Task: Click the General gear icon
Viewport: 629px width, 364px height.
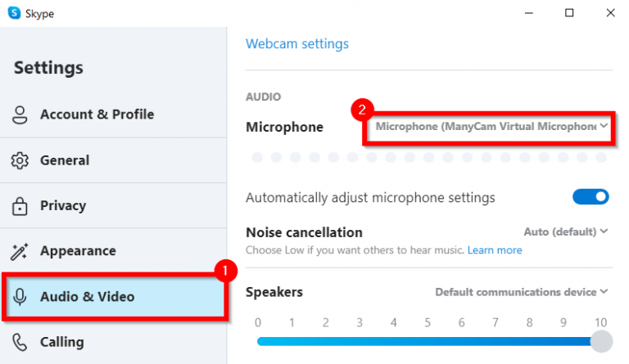Action: [x=20, y=160]
